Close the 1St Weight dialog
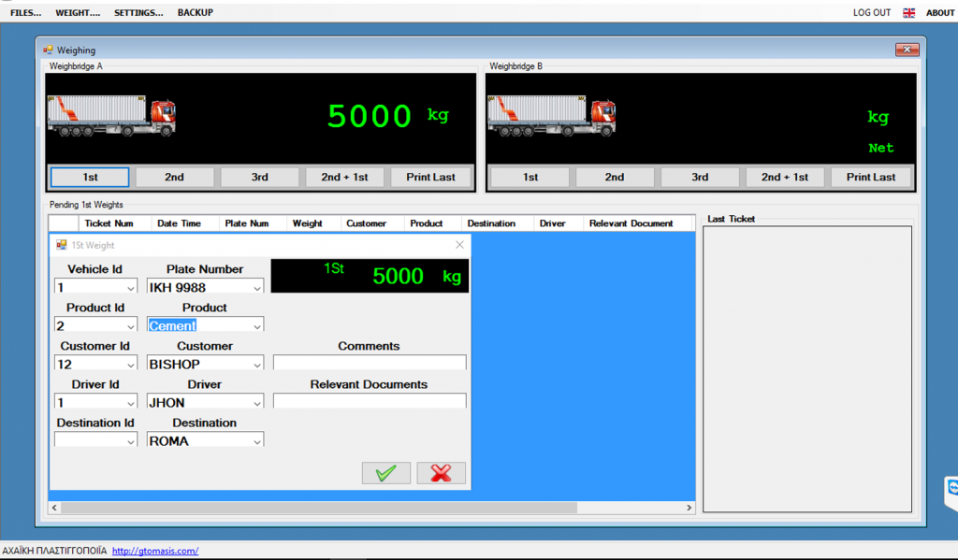958x560 pixels. click(x=459, y=245)
